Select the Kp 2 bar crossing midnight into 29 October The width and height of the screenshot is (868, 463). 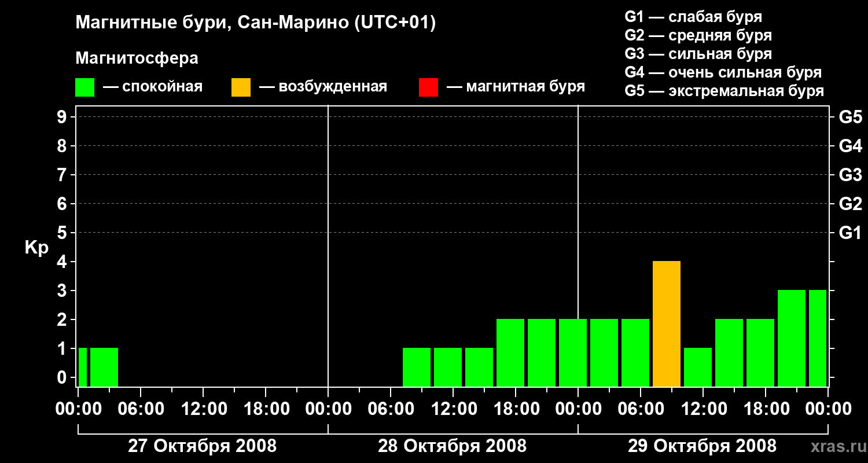coord(573,352)
